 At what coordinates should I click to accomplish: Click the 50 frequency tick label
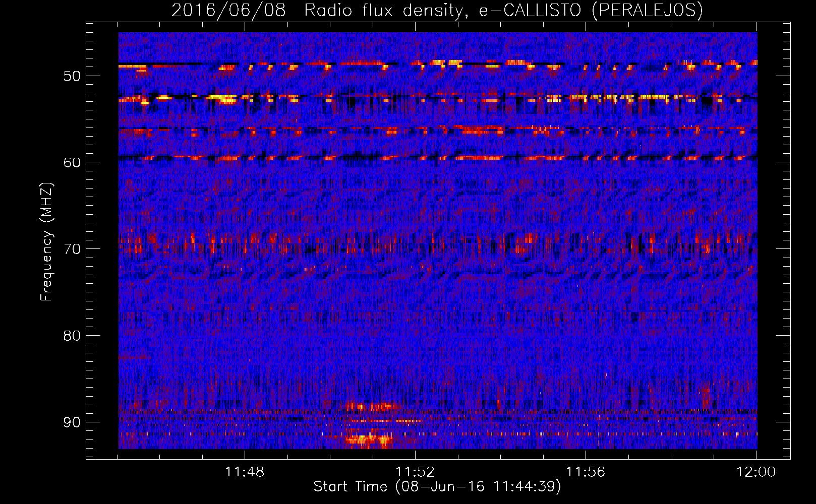pos(72,76)
